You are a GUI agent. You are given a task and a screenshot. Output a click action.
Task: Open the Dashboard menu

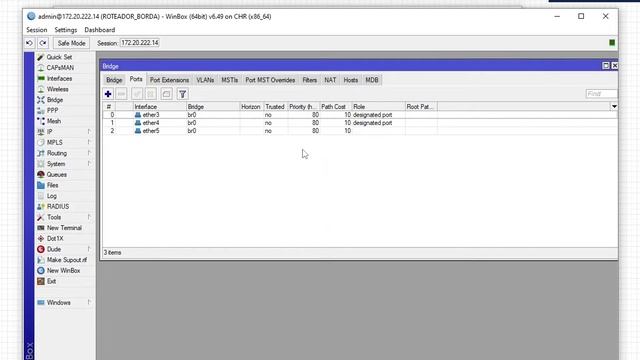100,30
